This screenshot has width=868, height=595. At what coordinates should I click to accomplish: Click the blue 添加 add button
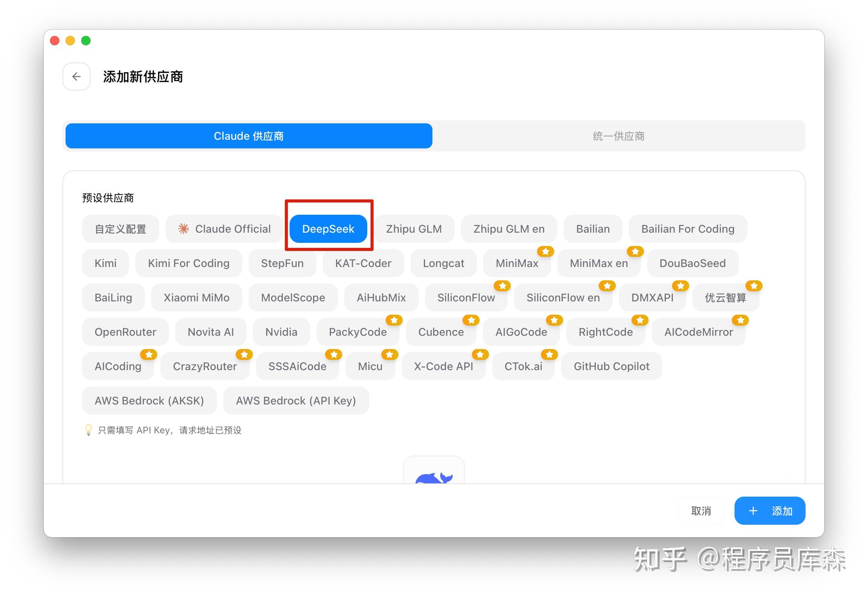tap(770, 511)
